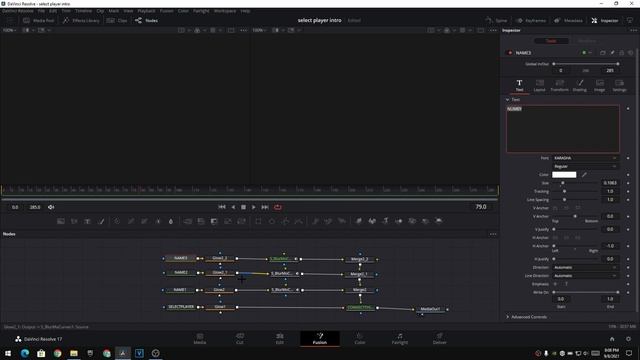Select the MediaOut1 node
Viewport: 640px width, 360px height.
pos(430,309)
